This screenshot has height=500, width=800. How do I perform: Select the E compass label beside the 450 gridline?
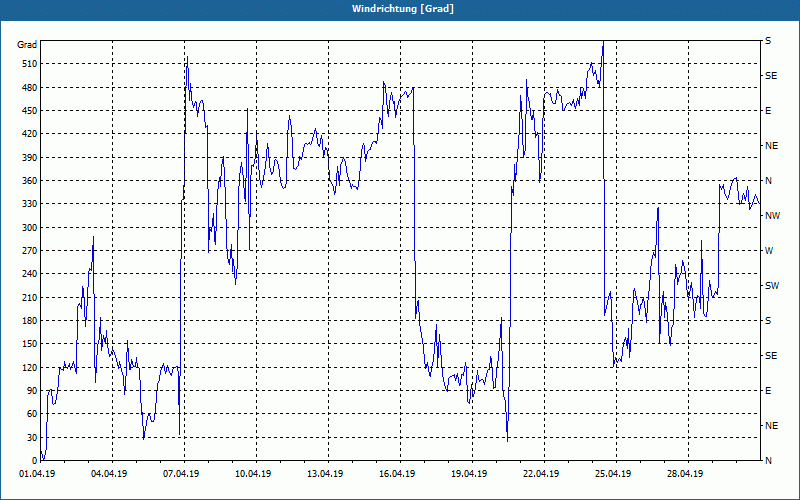pyautogui.click(x=768, y=111)
